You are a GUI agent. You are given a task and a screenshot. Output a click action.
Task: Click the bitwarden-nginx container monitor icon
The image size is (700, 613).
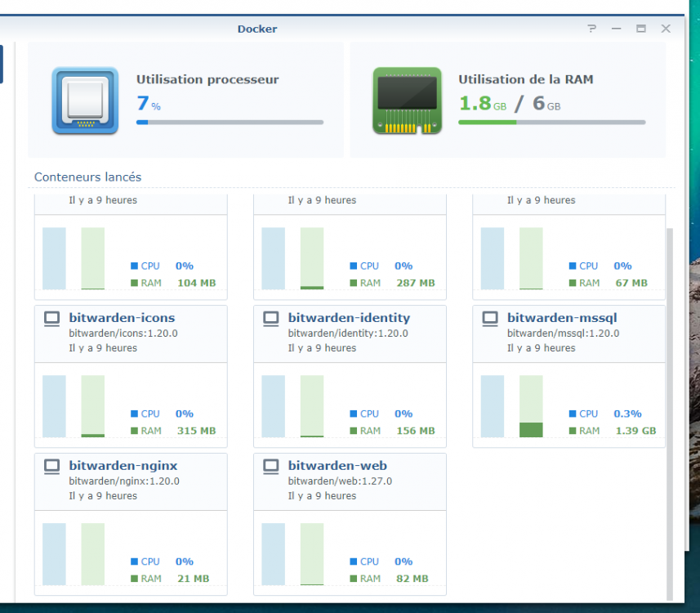tap(51, 467)
